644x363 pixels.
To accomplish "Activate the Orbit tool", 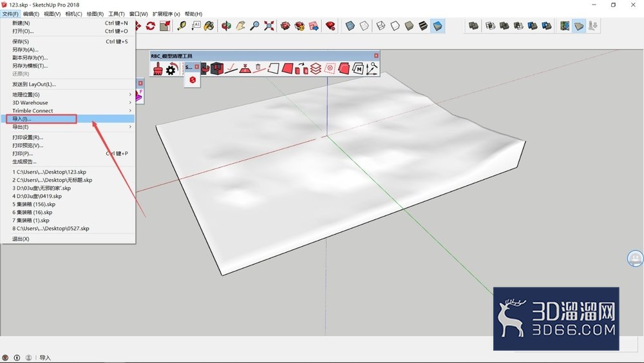I will [226, 26].
